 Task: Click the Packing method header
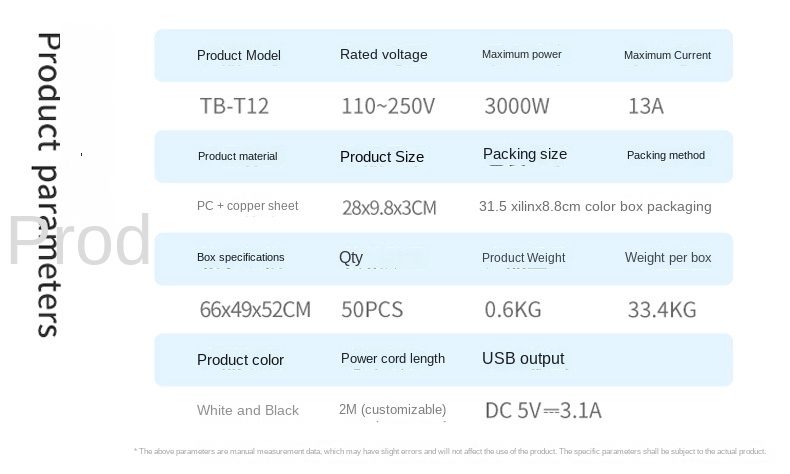(x=665, y=156)
